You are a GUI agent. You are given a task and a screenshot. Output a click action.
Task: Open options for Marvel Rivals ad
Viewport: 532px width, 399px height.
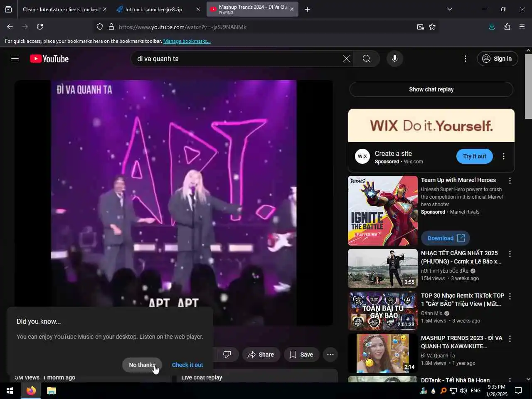(510, 181)
